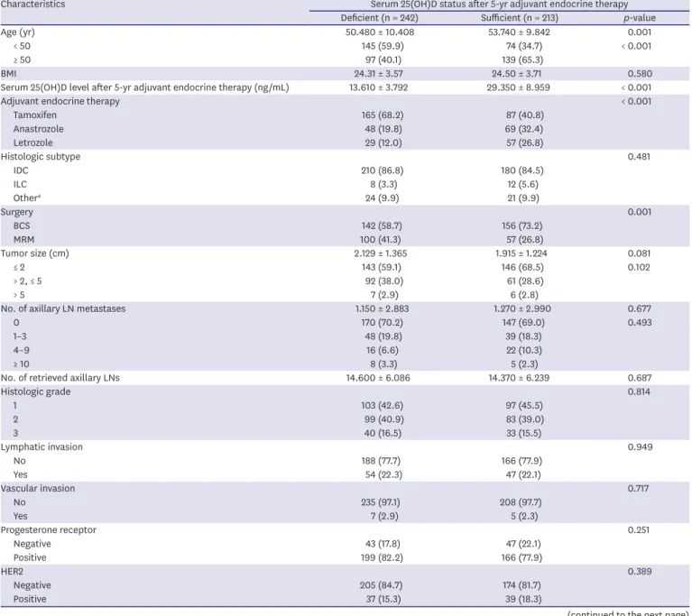Select the Histologic subtype p-value '0.481'
This screenshot has height=616, width=692.
(x=639, y=157)
